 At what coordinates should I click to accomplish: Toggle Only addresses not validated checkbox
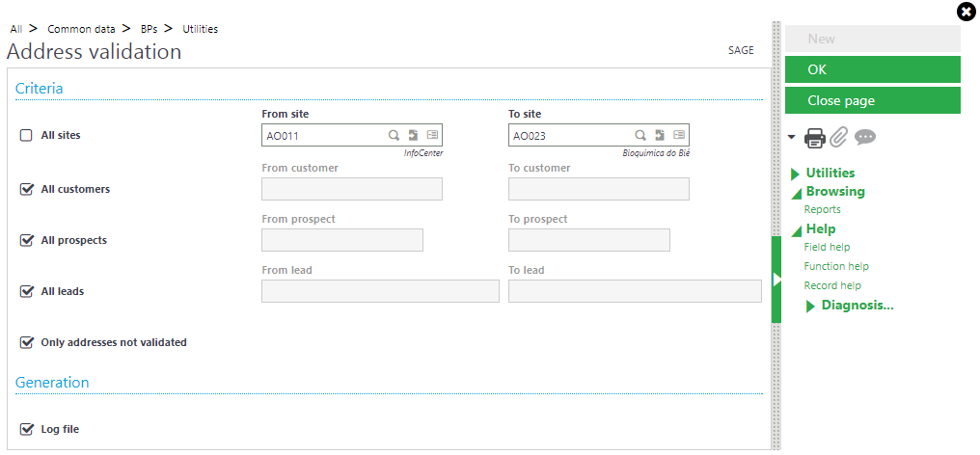[26, 342]
